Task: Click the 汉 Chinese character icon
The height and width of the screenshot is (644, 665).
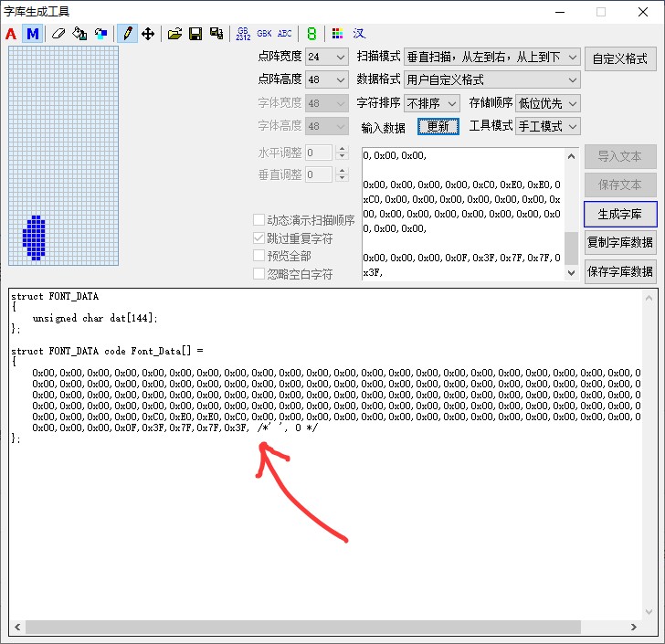Action: click(x=359, y=34)
